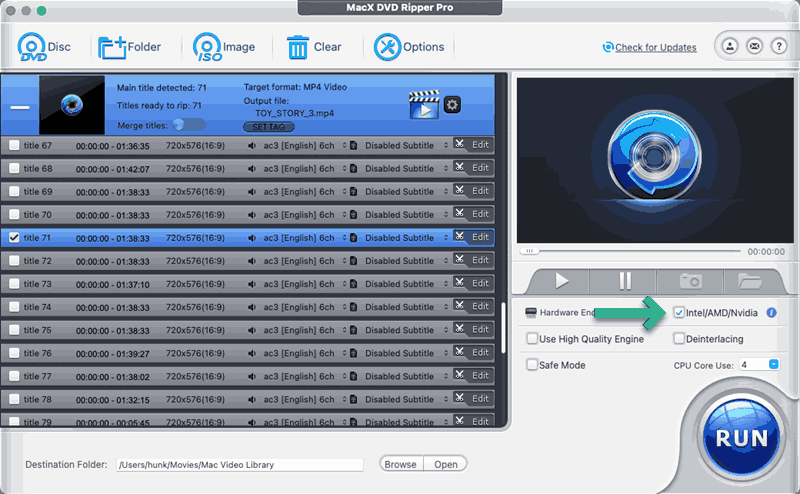
Task: Clear the title list with trash icon
Action: click(x=297, y=47)
